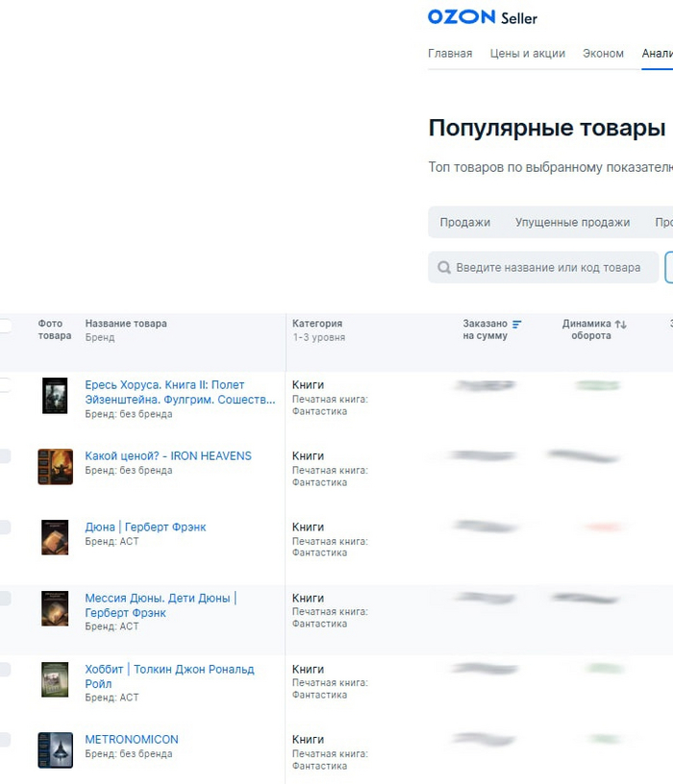
Task: Click Бренд: без бренда under IRON HEAVENS
Action: pyautogui.click(x=129, y=471)
